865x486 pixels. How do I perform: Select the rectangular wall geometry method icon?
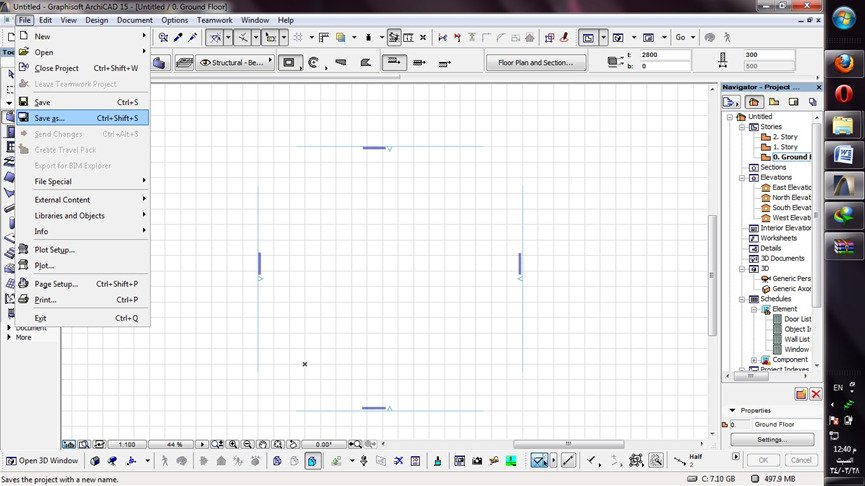click(290, 62)
